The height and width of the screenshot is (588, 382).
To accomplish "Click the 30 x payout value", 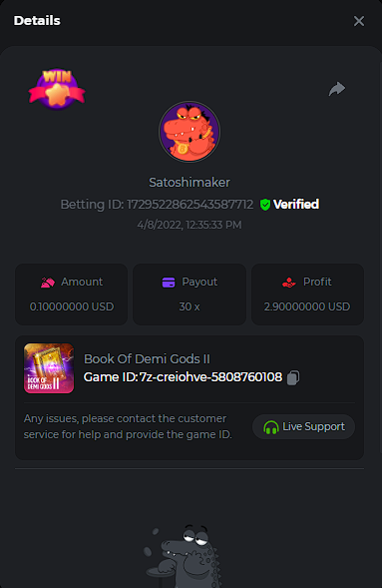I will (190, 306).
